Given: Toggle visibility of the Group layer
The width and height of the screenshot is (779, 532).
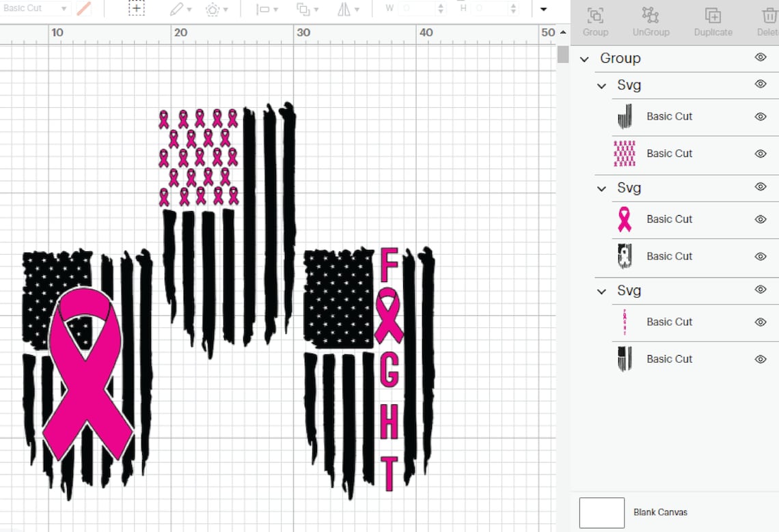Looking at the screenshot, I should coord(760,57).
